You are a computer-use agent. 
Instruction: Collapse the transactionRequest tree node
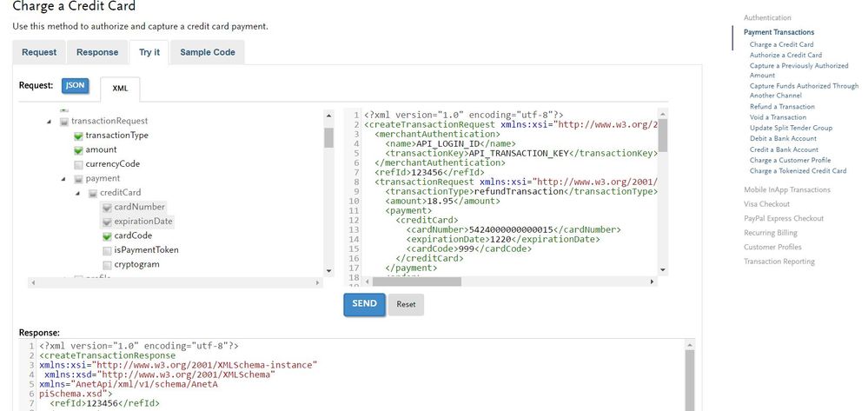point(50,122)
